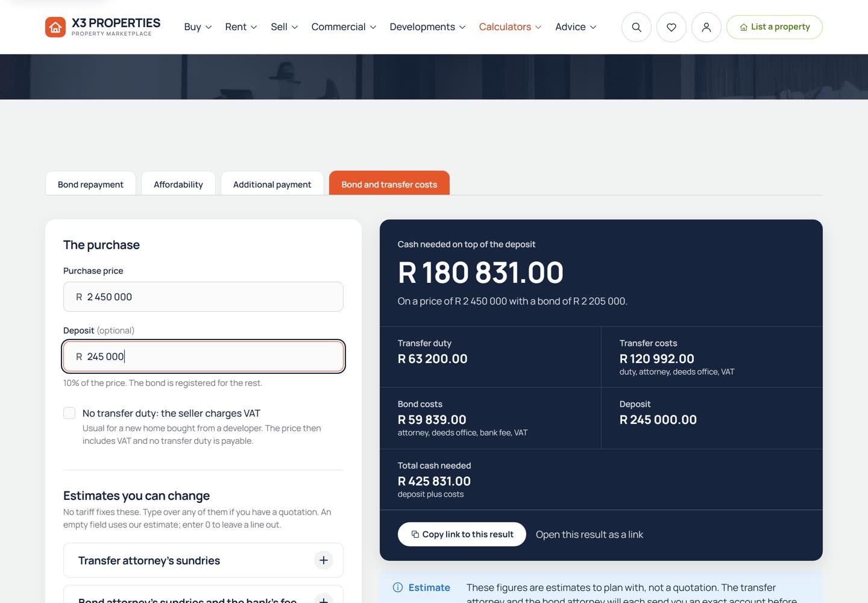Expand the Rent menu
Viewport: 868px width, 603px height.
(241, 27)
